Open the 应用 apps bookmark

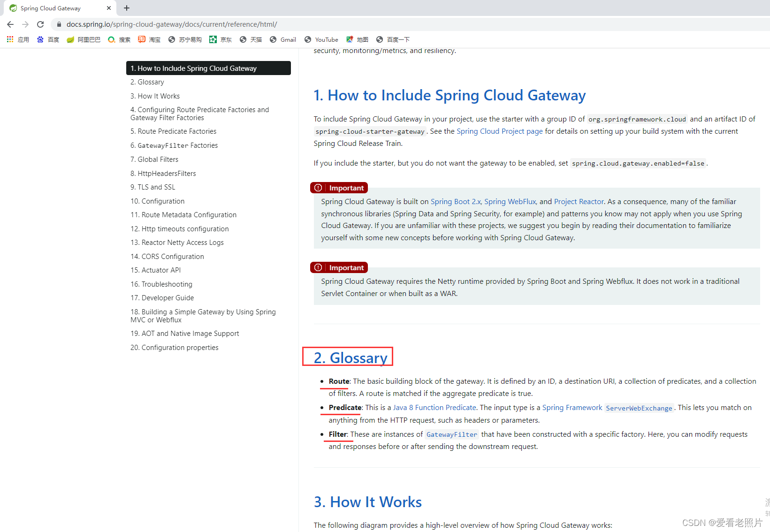click(18, 39)
